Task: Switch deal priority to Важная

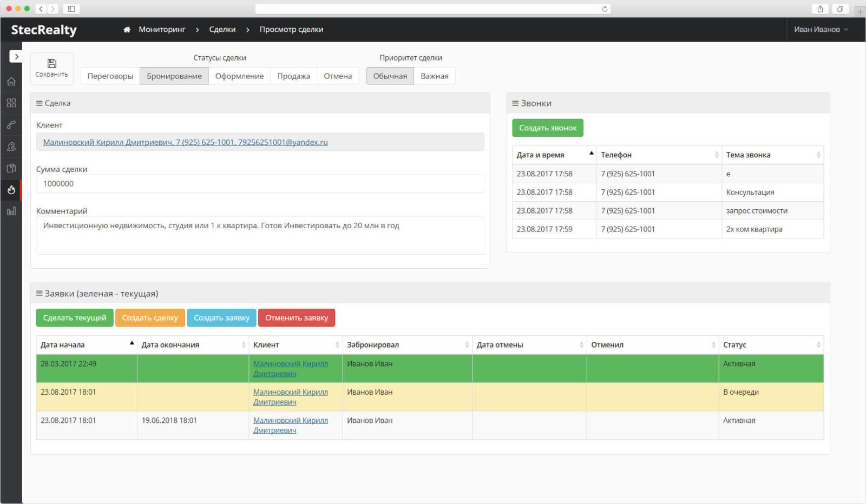Action: pos(434,76)
